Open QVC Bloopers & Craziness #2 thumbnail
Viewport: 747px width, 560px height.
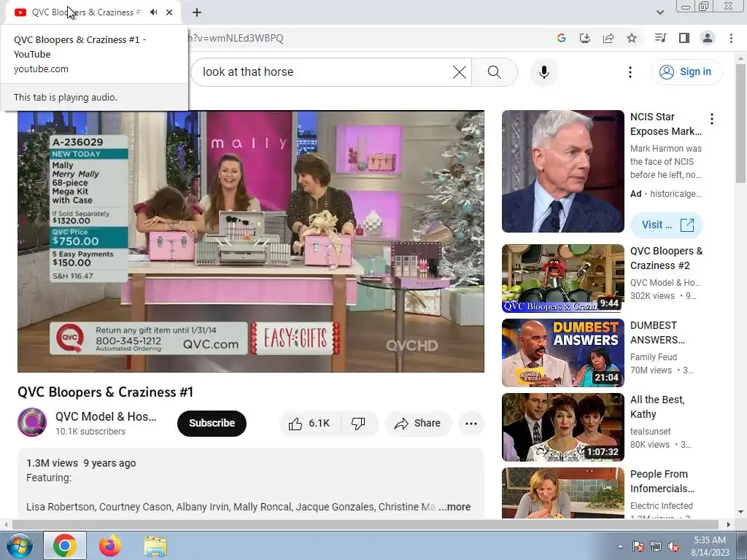tap(562, 278)
